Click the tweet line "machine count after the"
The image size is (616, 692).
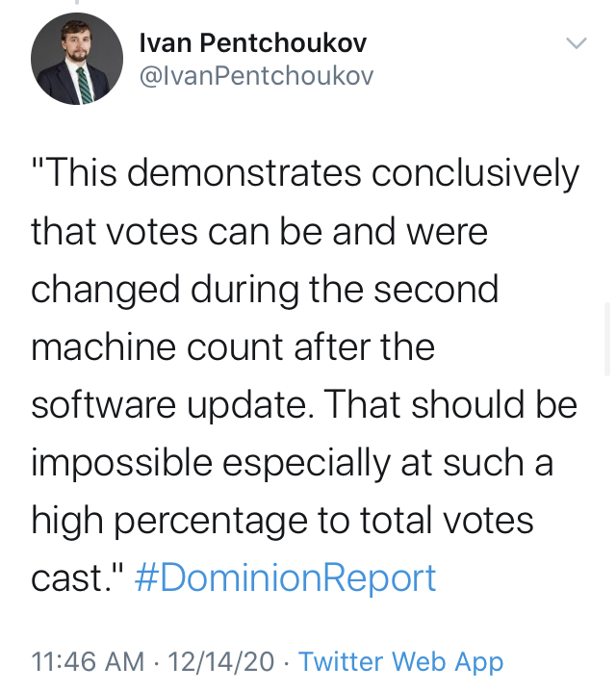[233, 347]
